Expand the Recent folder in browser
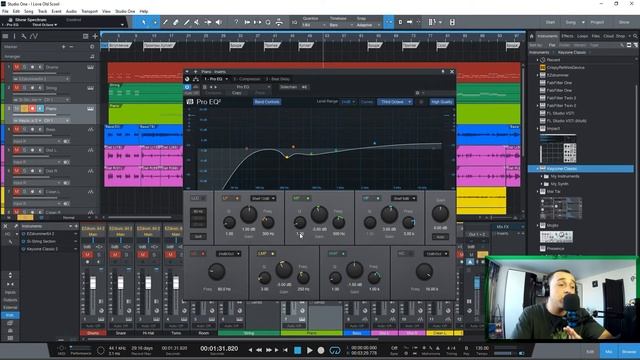 click(538, 60)
